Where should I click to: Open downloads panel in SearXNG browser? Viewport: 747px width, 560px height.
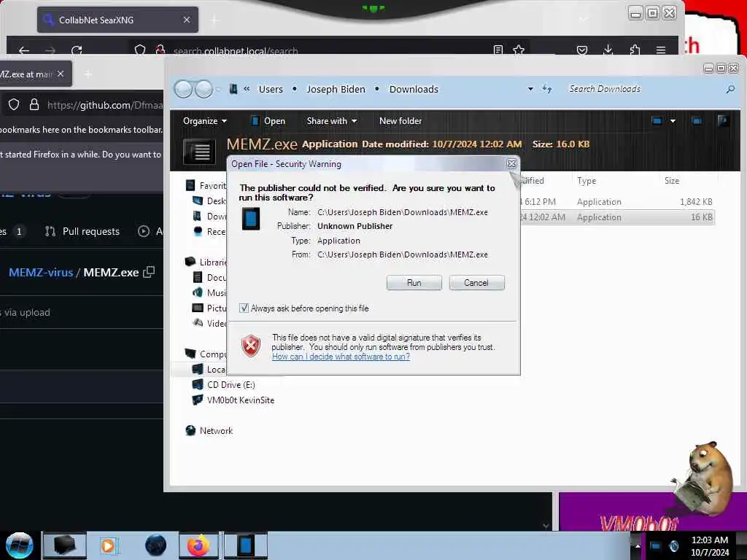(x=608, y=50)
